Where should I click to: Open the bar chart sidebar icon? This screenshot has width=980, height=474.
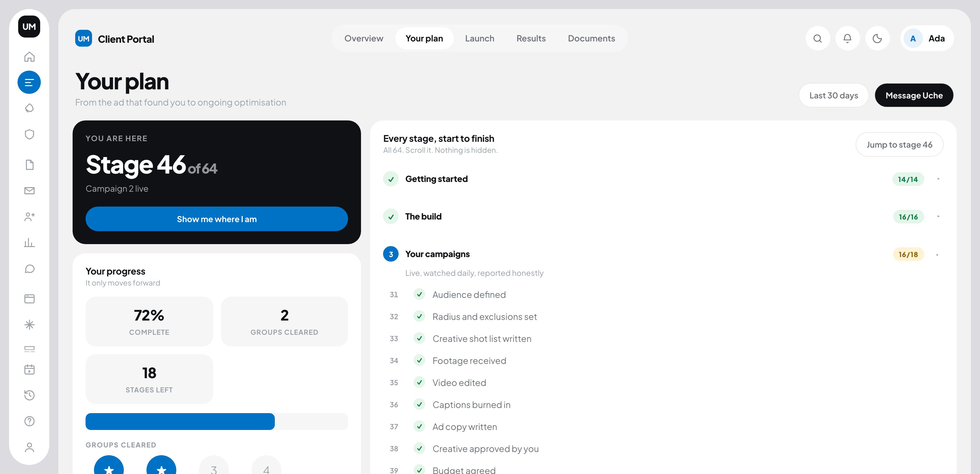(x=29, y=243)
